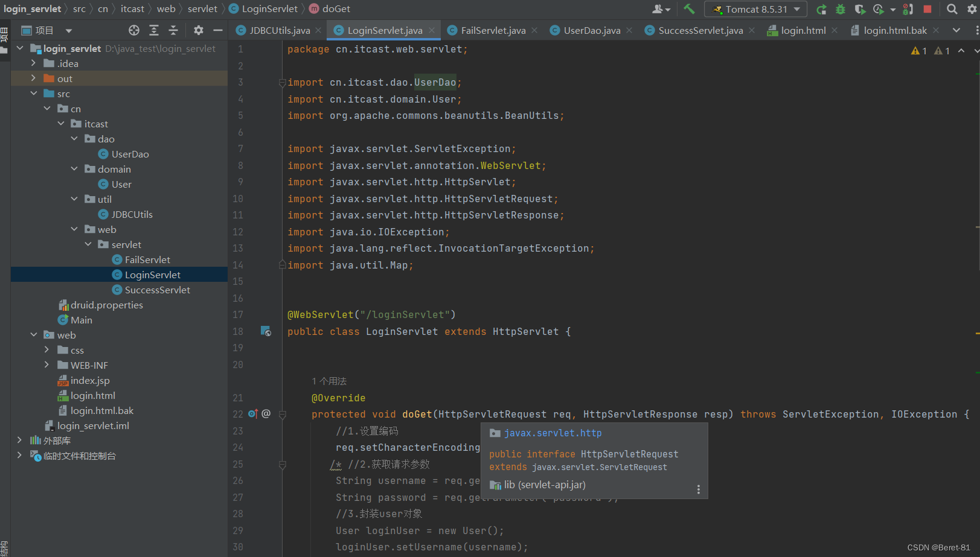Open the profiler run options dropdown arrow
980x557 pixels.
[892, 10]
